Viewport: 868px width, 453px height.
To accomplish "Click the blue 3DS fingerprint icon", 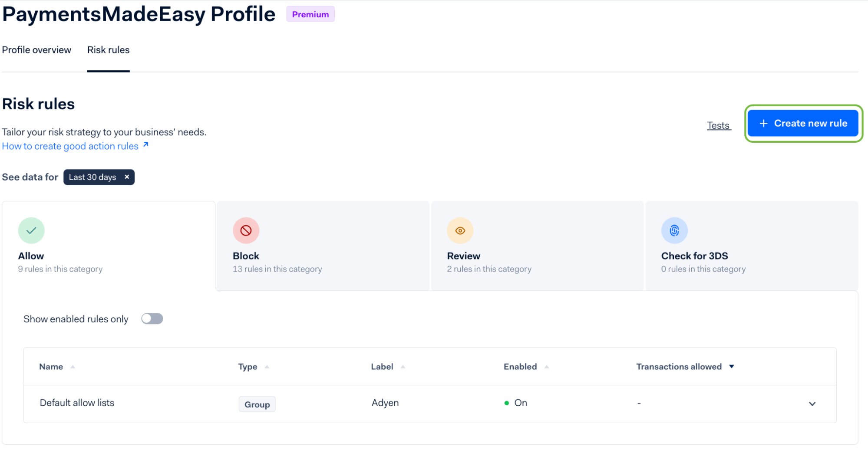I will click(x=674, y=230).
